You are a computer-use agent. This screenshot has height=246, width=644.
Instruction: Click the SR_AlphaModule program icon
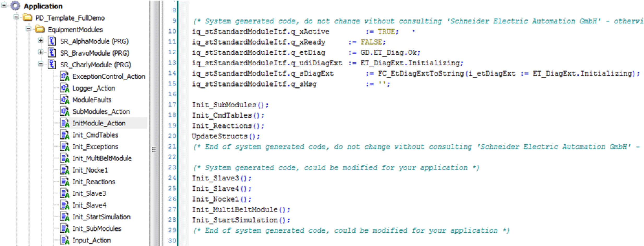pyautogui.click(x=52, y=41)
